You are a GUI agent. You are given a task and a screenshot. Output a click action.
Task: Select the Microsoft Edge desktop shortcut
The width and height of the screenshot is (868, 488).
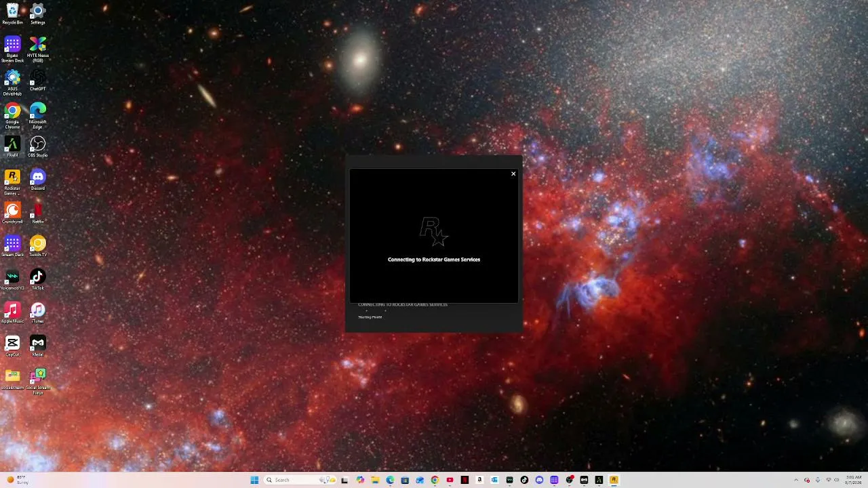point(38,117)
